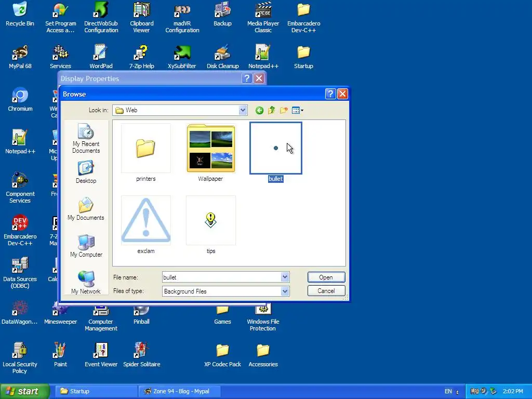Create a new folder in Browse dialog
The image size is (532, 399).
(284, 110)
